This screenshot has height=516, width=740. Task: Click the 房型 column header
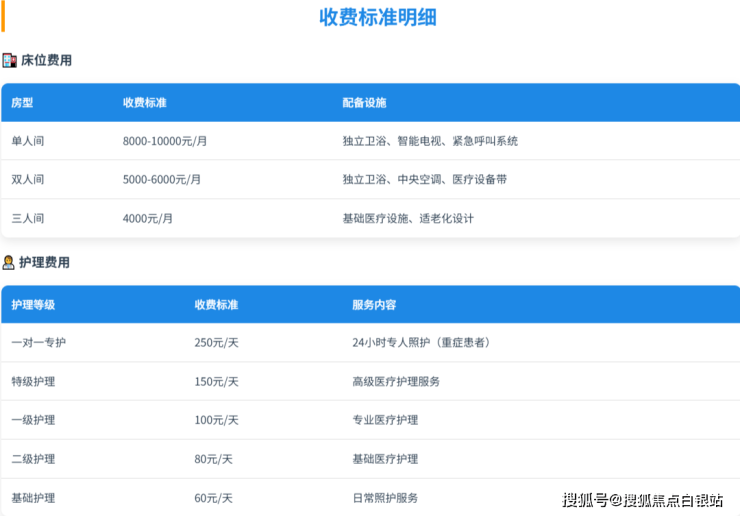(22, 103)
